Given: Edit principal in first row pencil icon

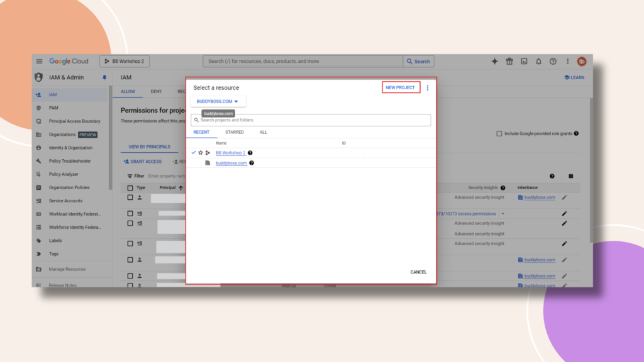Looking at the screenshot, I should [564, 197].
